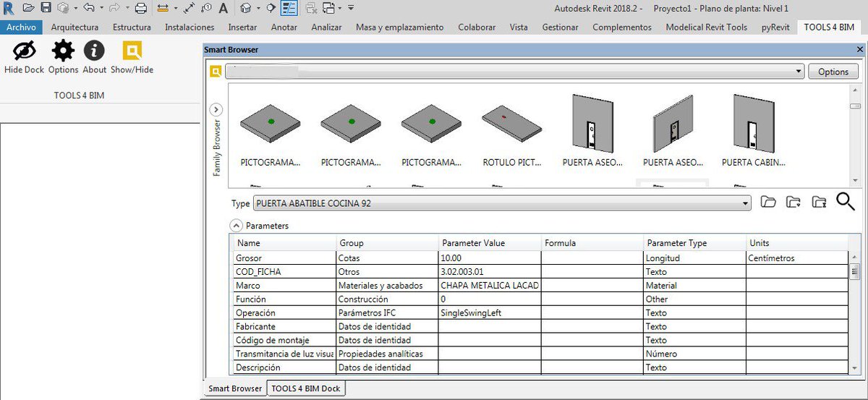The image size is (868, 400).
Task: Open the default 3D view house icon
Action: 245,8
